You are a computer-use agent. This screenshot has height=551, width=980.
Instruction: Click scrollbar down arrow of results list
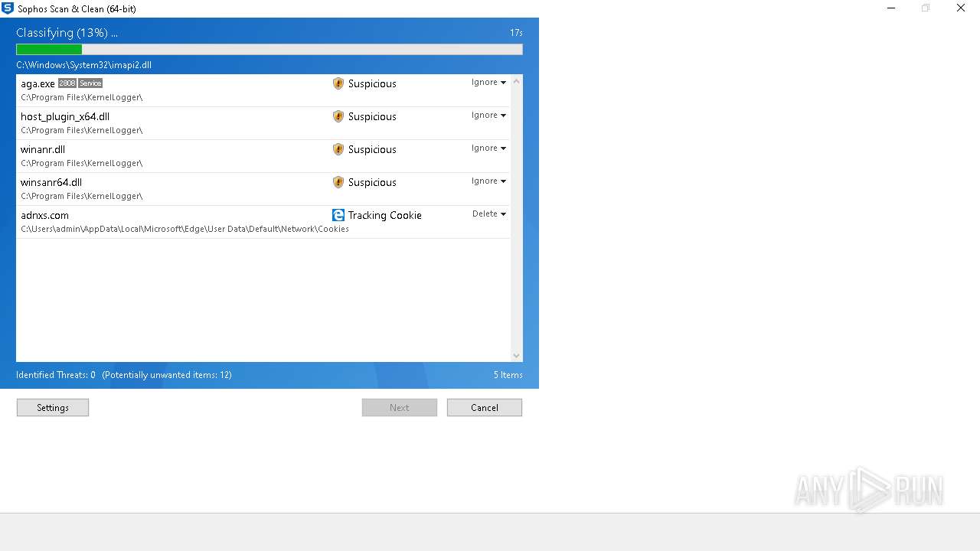click(516, 356)
